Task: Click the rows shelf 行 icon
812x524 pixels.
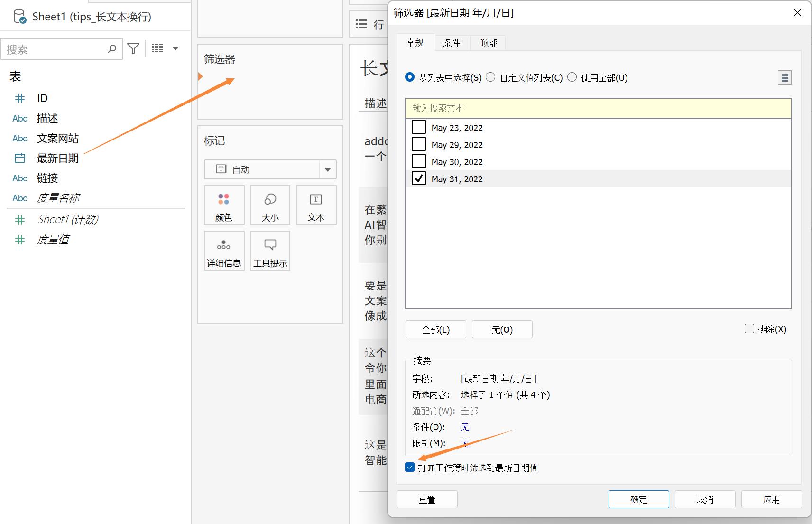Action: [361, 24]
